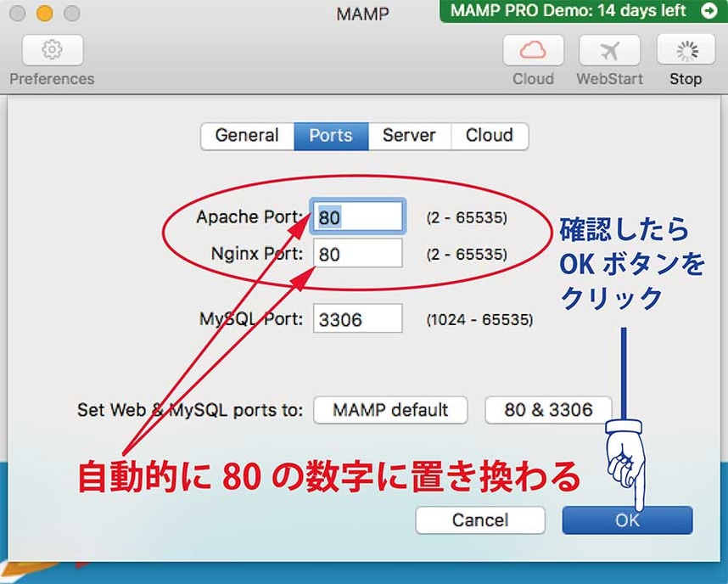Image resolution: width=728 pixels, height=584 pixels.
Task: Reset ports with the MAMP default button
Action: (390, 410)
